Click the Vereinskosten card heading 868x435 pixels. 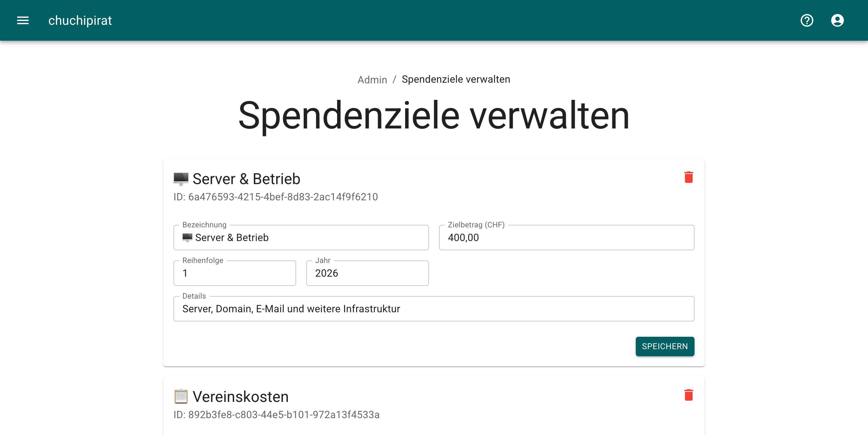(x=231, y=397)
